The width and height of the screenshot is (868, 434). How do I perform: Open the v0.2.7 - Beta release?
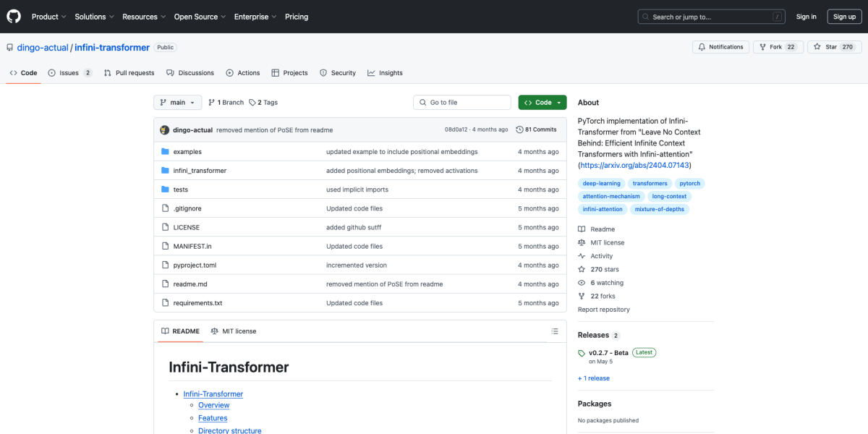608,352
